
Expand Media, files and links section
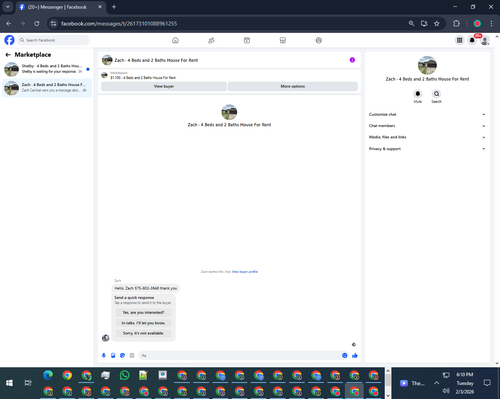427,137
